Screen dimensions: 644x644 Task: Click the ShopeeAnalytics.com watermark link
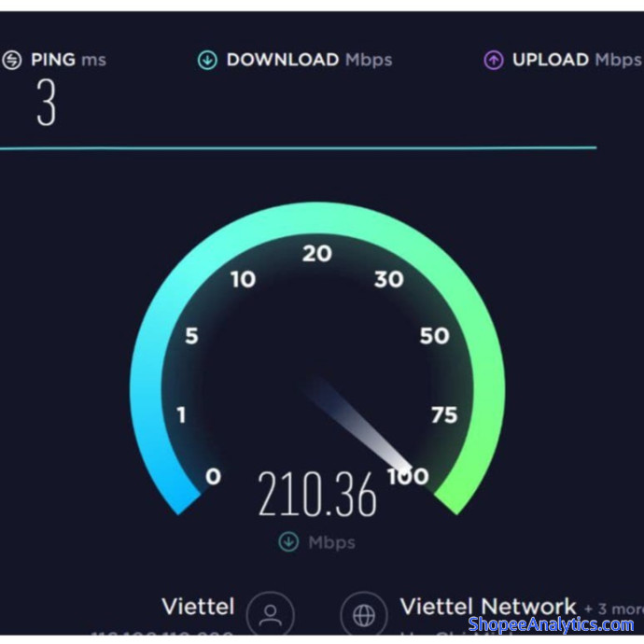[551, 624]
